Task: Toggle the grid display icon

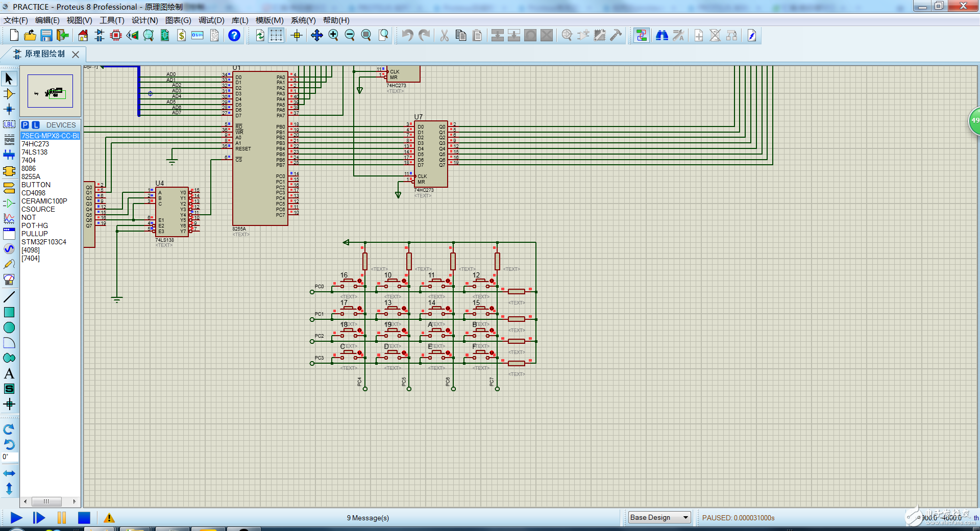Action: tap(276, 35)
